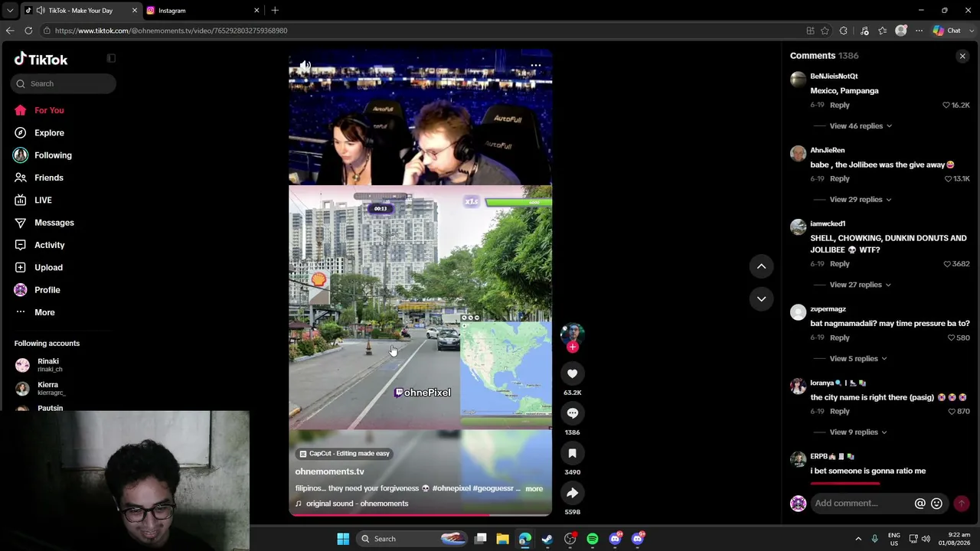Open the Friends section
The width and height of the screenshot is (980, 551).
click(x=49, y=178)
